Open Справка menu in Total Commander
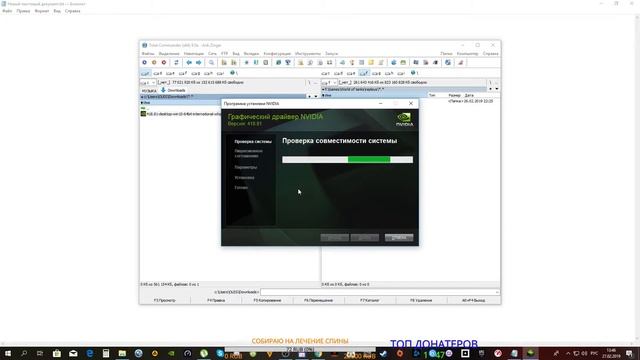 pyautogui.click(x=490, y=54)
